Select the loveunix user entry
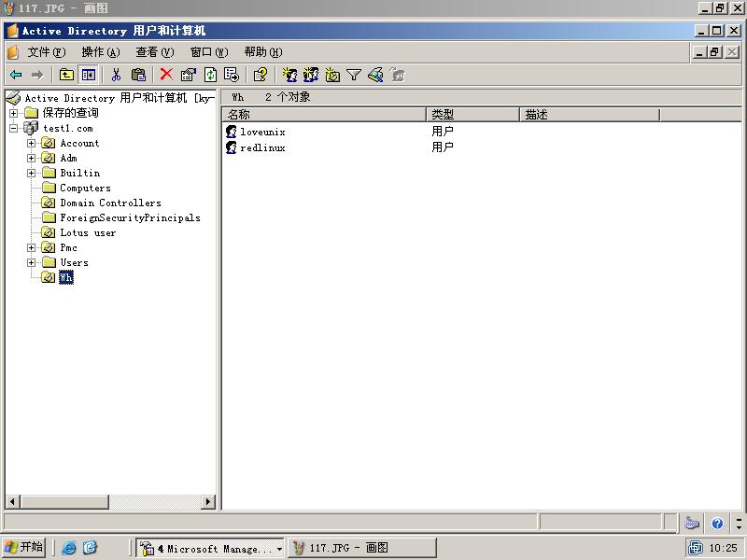This screenshot has width=747, height=560. (x=262, y=132)
